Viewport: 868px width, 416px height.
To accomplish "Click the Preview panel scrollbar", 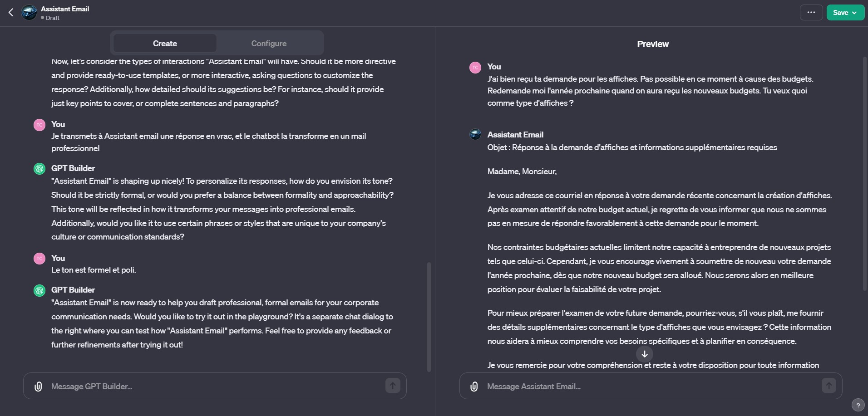I will click(x=865, y=172).
